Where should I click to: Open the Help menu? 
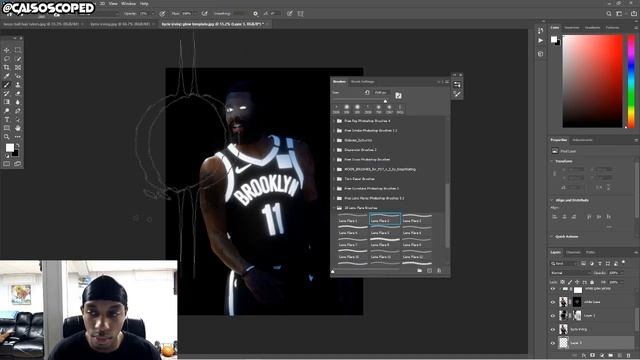[144, 4]
